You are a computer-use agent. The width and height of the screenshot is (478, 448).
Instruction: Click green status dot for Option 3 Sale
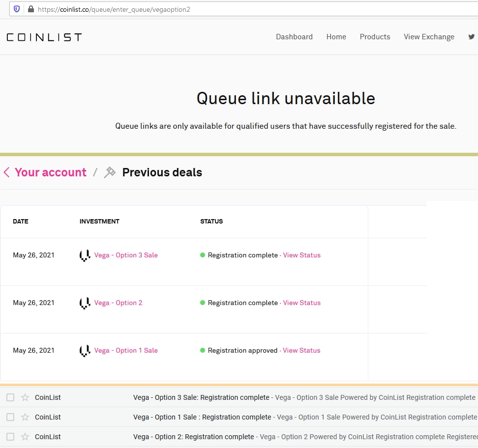coord(203,255)
